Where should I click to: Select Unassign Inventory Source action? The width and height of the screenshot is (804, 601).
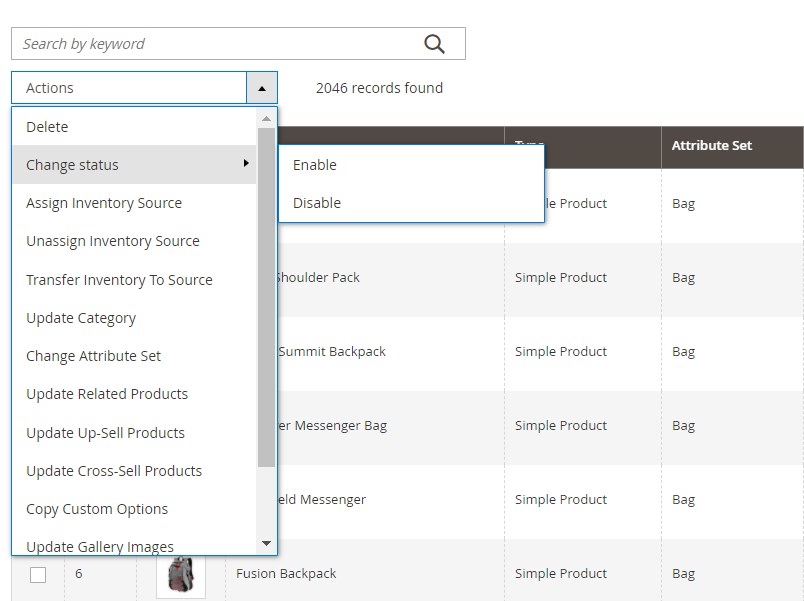[x=113, y=241]
